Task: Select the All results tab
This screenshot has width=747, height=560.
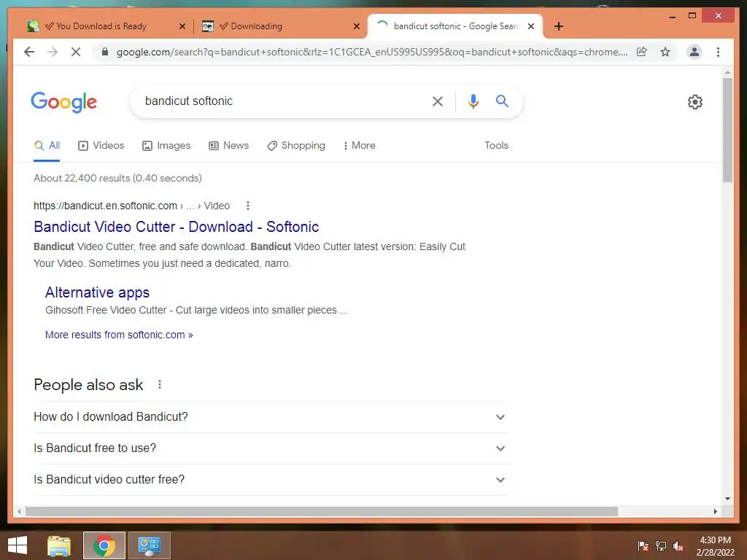Action: tap(47, 145)
